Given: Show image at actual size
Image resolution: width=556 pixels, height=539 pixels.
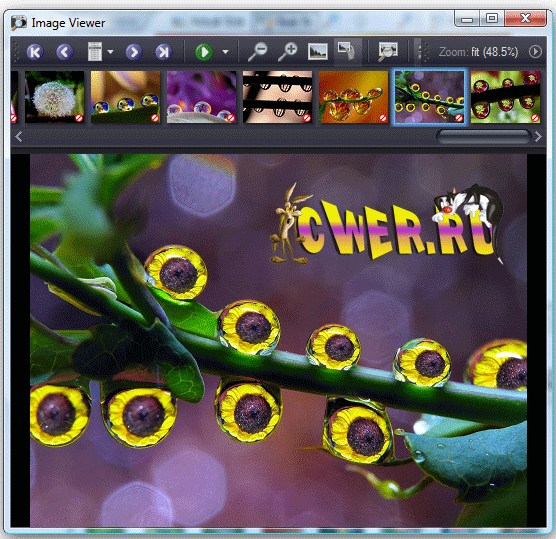Looking at the screenshot, I should (318, 52).
